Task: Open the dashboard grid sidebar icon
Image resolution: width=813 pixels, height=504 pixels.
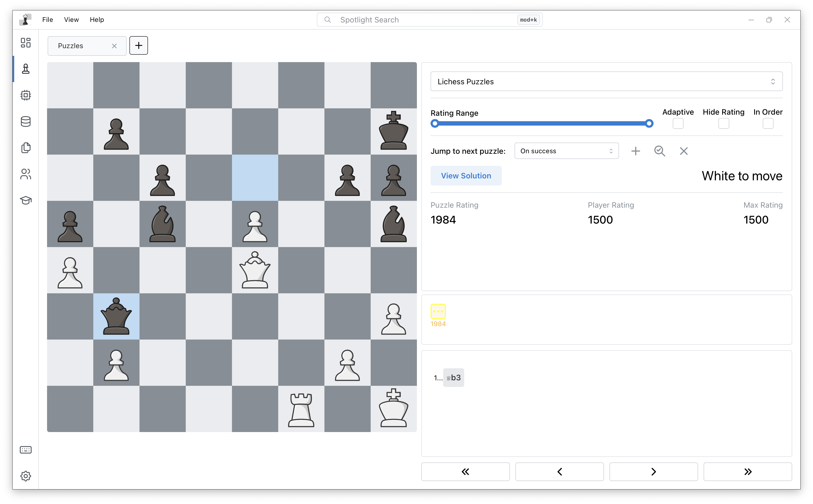Action: (26, 43)
